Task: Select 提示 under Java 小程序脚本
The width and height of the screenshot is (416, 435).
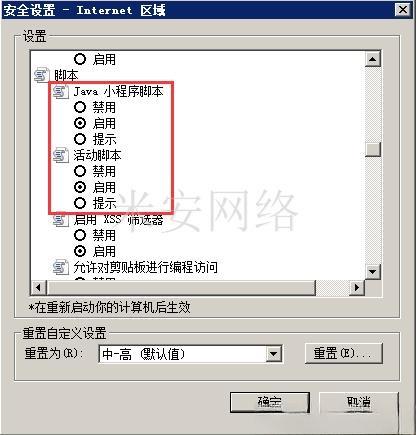Action: (80, 139)
